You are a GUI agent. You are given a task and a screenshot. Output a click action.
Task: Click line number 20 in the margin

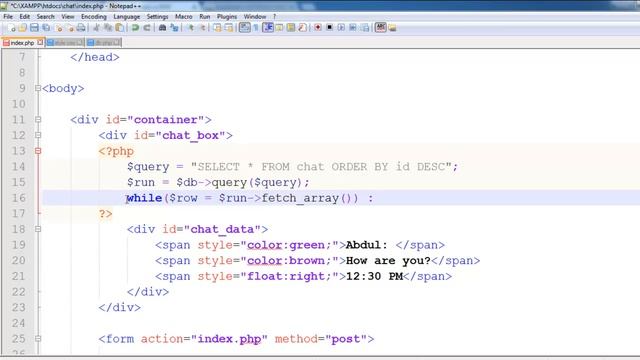click(x=18, y=260)
